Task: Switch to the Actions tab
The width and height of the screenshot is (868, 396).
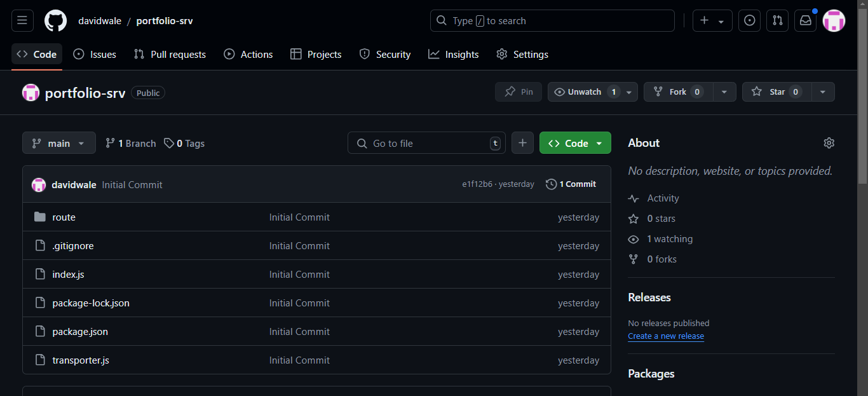Action: pyautogui.click(x=248, y=55)
